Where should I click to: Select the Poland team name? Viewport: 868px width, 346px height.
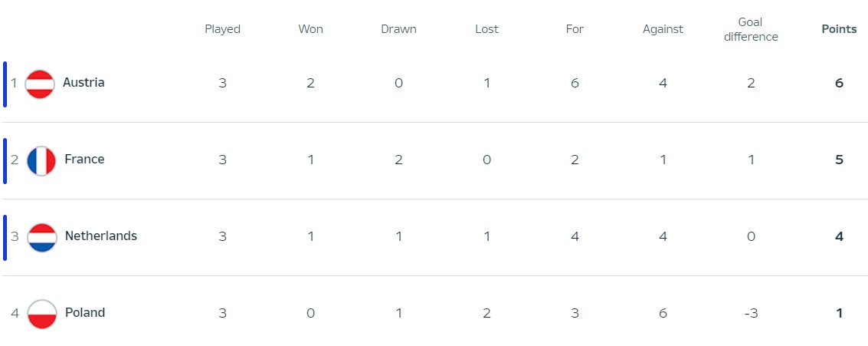click(85, 312)
